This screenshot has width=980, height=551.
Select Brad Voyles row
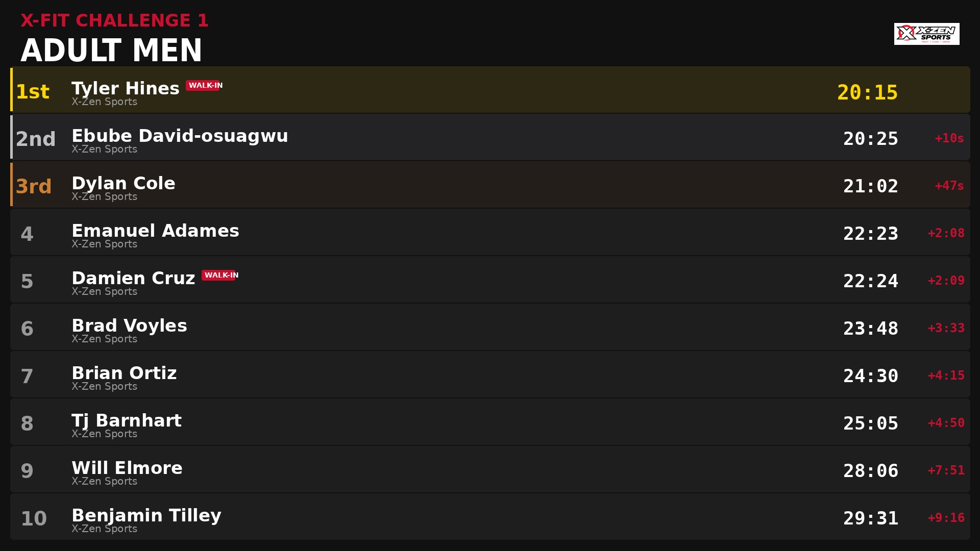[x=490, y=327]
